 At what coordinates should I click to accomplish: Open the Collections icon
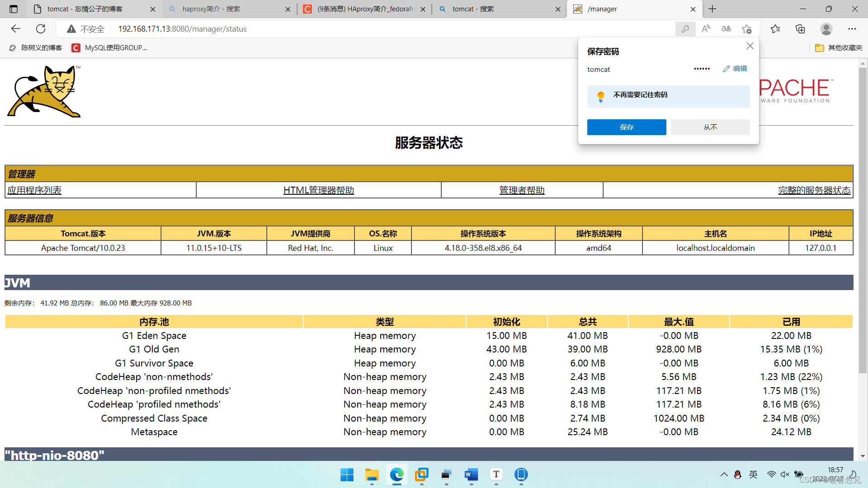800,29
